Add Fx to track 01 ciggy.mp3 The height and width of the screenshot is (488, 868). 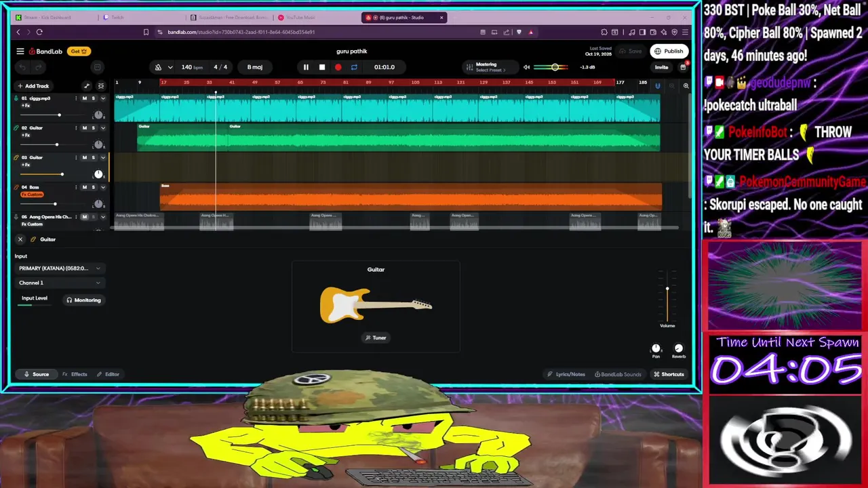coord(25,105)
